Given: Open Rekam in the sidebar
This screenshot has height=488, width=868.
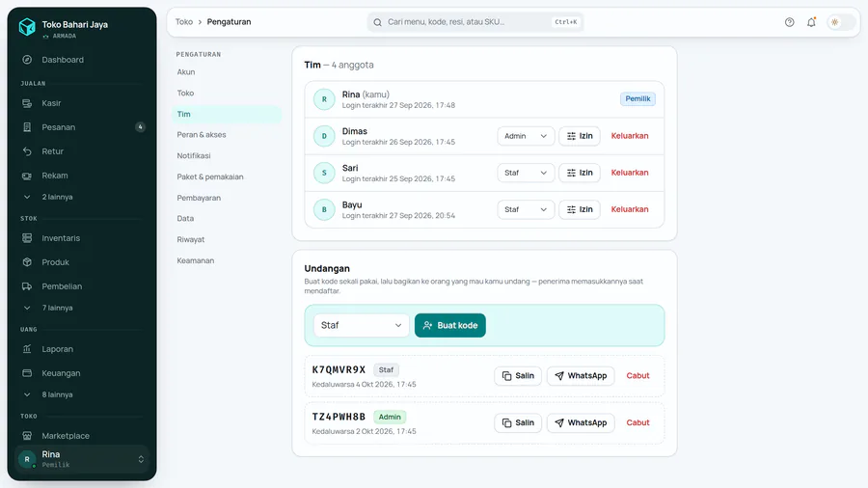Looking at the screenshot, I should [x=82, y=176].
